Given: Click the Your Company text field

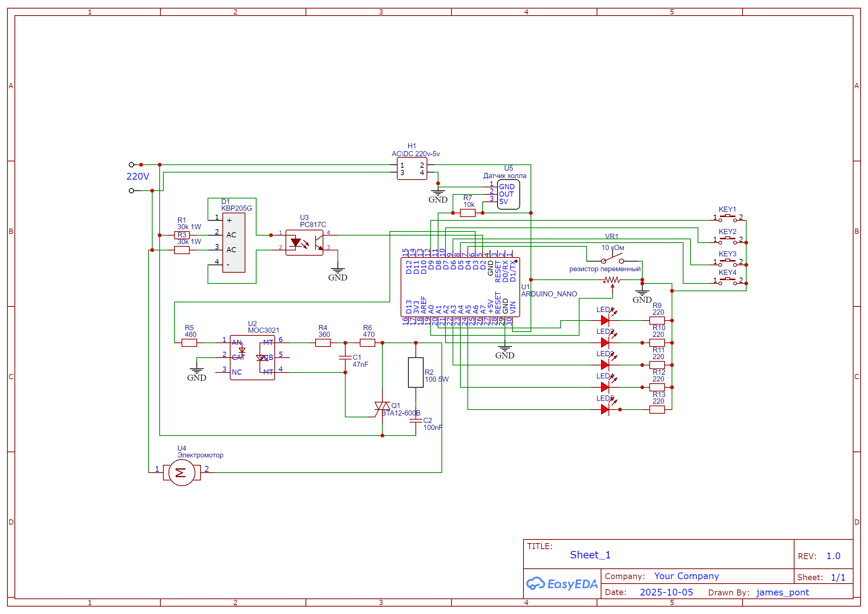Looking at the screenshot, I should click(x=686, y=576).
